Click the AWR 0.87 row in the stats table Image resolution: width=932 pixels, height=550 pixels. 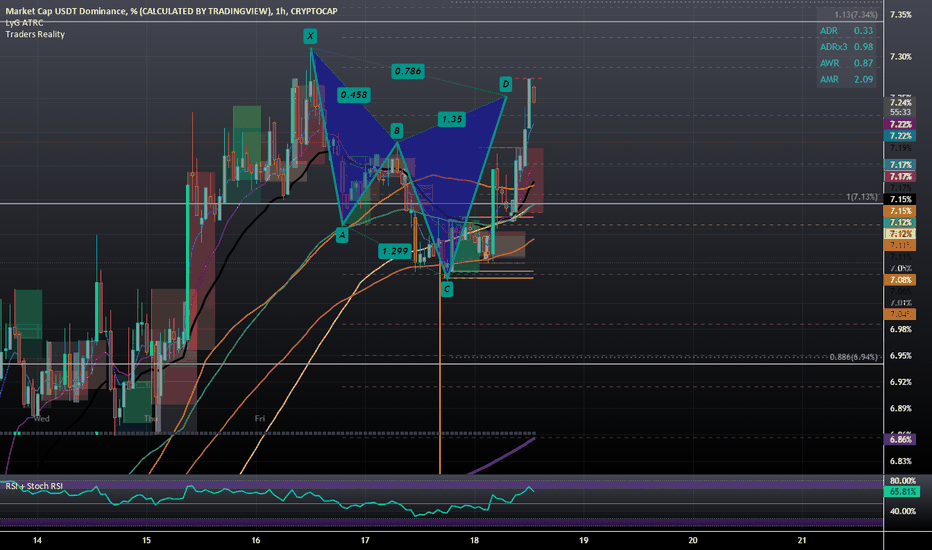[x=846, y=63]
